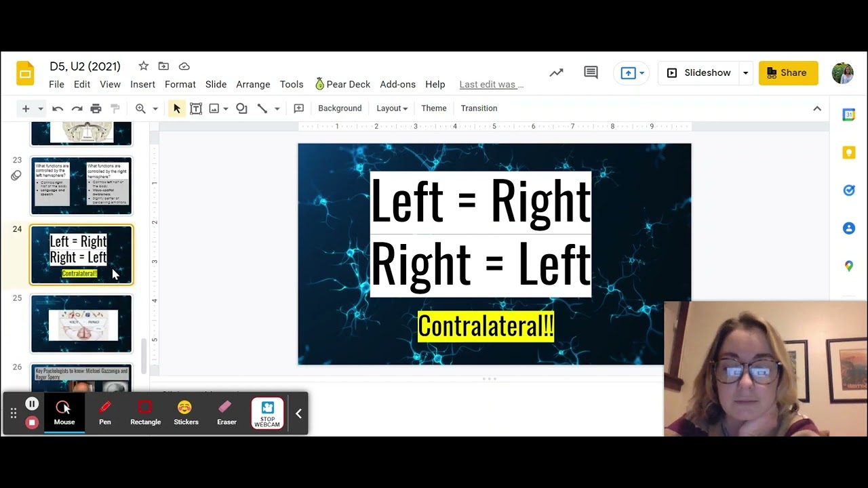Open the Help menu
868x488 pixels.
click(435, 84)
